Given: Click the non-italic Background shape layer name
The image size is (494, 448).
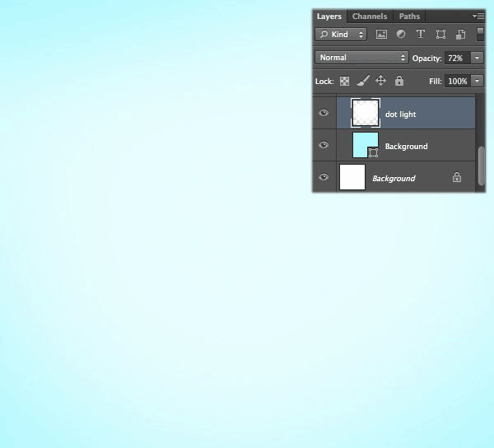Looking at the screenshot, I should tap(407, 147).
